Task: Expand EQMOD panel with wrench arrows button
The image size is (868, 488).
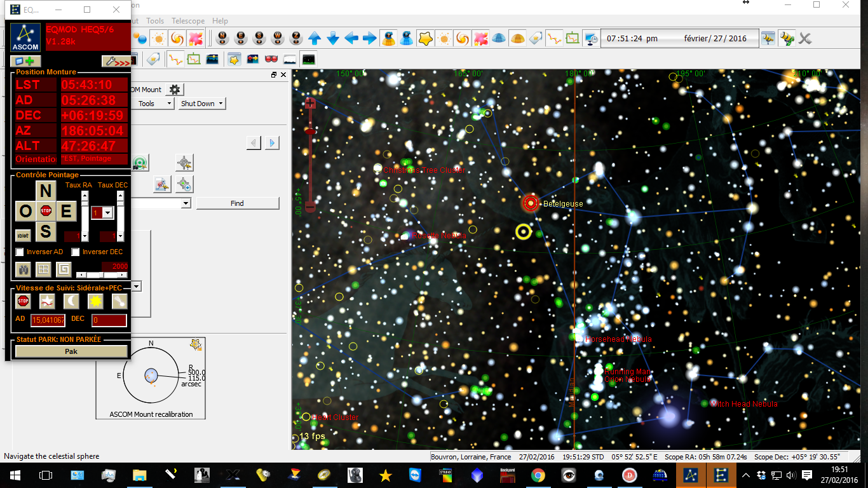Action: [116, 62]
